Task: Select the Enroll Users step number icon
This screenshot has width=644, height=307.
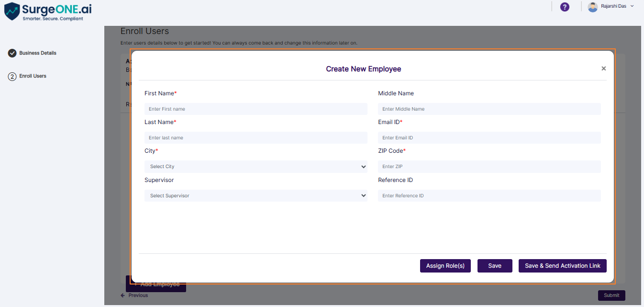Action: [12, 76]
